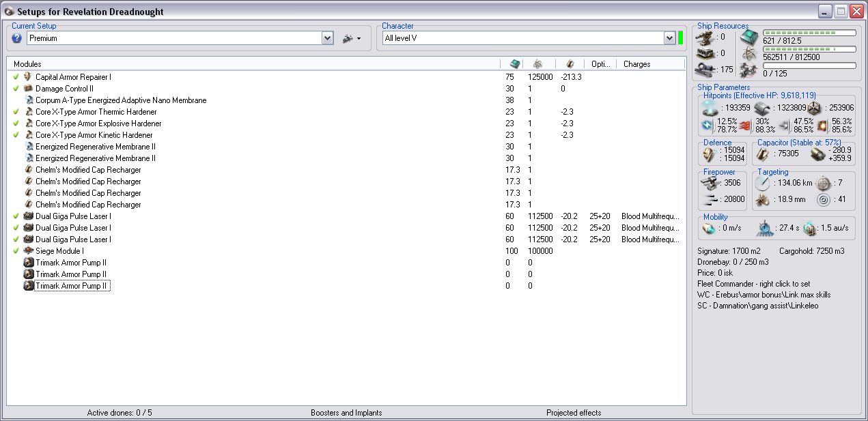Toggle the active checkmark for Damage Control II

16,89
